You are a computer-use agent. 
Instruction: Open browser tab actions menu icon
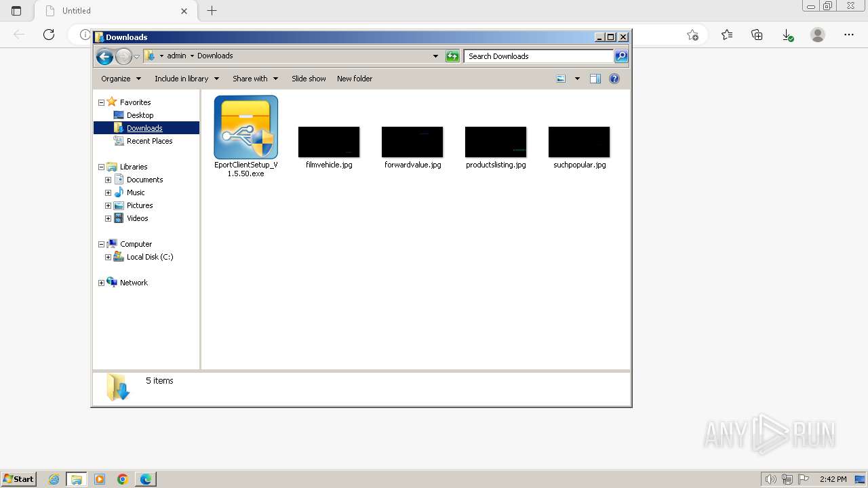pos(16,11)
